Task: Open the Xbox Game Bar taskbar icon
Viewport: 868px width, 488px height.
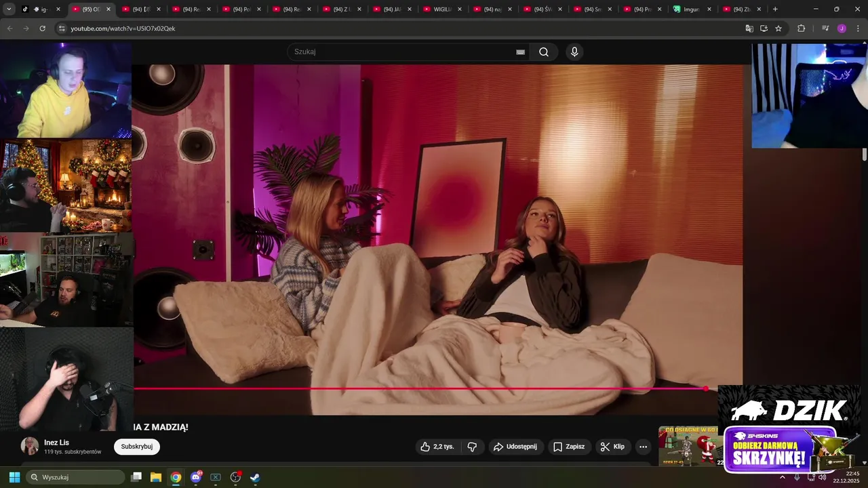Action: [216, 477]
